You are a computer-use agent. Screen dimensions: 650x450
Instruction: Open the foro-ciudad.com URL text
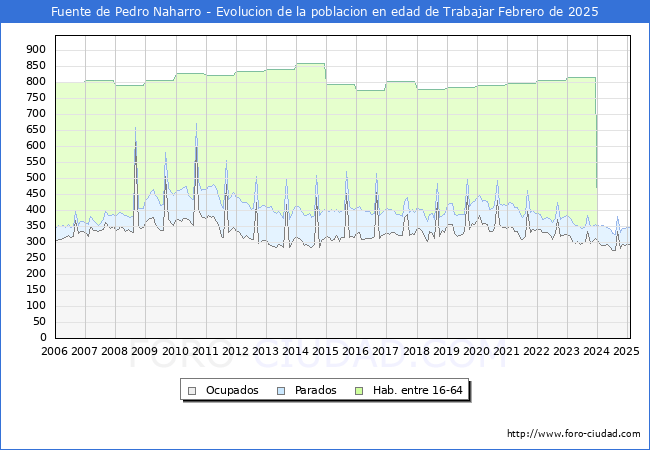tap(574, 434)
